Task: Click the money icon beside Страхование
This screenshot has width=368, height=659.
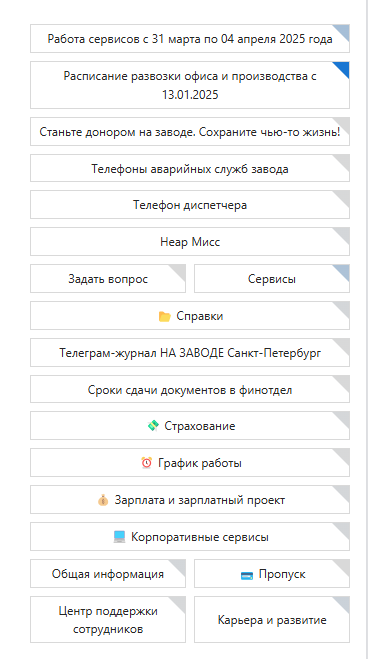Action: pos(153,426)
